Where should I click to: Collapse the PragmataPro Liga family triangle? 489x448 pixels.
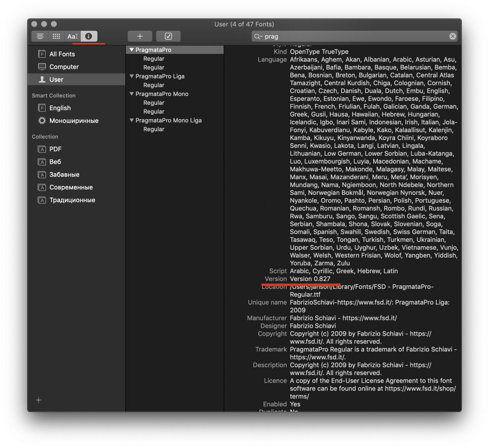click(131, 76)
